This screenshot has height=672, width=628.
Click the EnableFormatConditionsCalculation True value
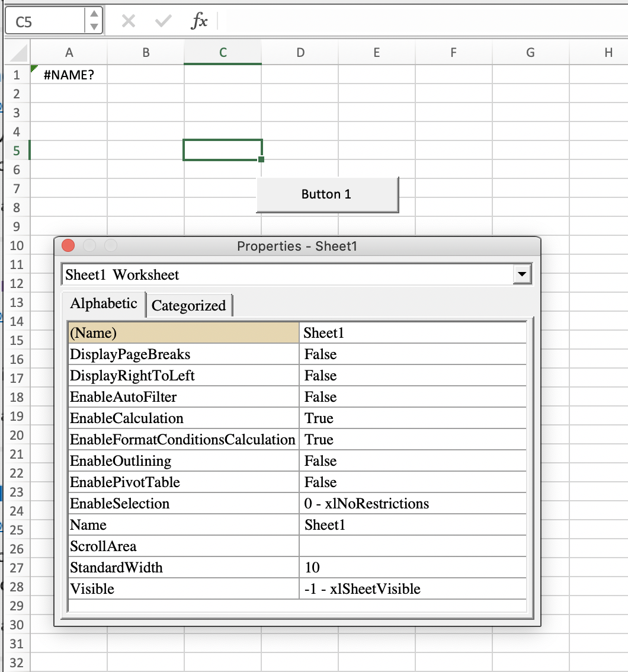(x=412, y=439)
